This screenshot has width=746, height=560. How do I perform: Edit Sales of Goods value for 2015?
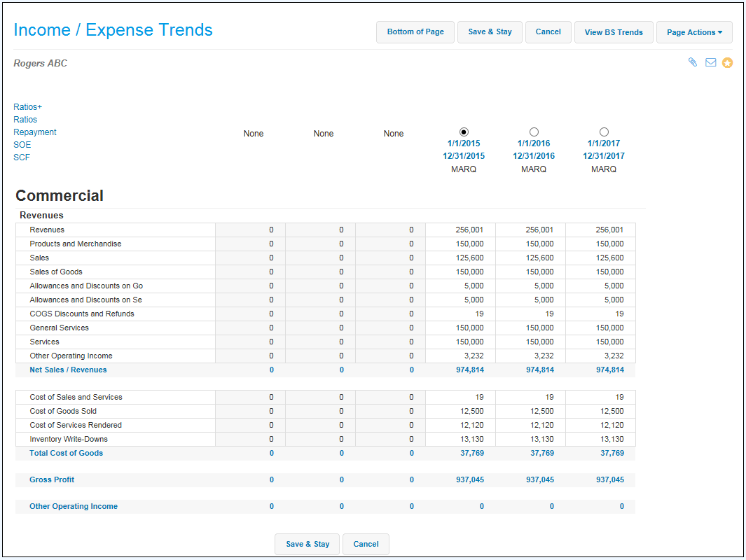click(x=460, y=272)
